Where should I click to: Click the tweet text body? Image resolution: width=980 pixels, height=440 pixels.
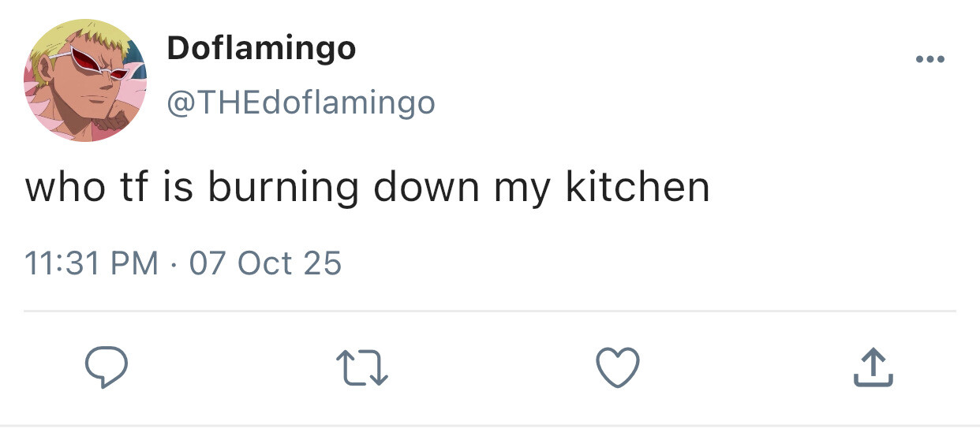(367, 188)
